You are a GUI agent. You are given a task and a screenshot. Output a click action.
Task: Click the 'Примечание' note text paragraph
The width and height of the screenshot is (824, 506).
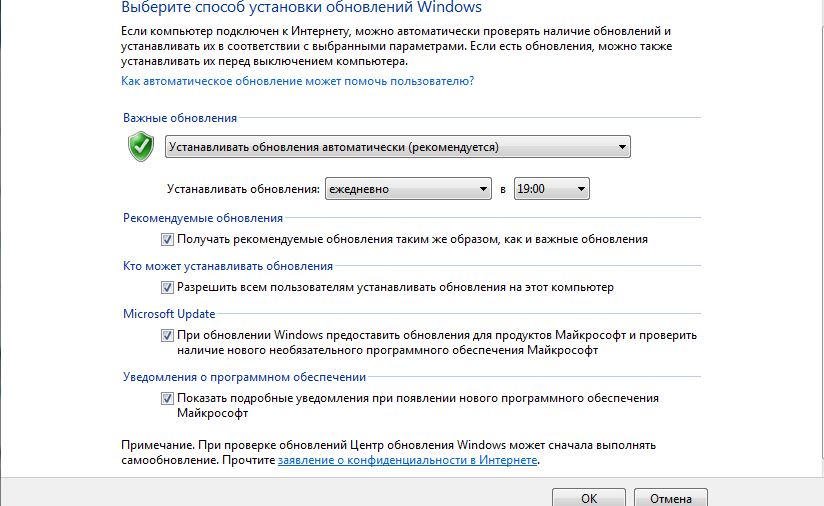tap(388, 452)
